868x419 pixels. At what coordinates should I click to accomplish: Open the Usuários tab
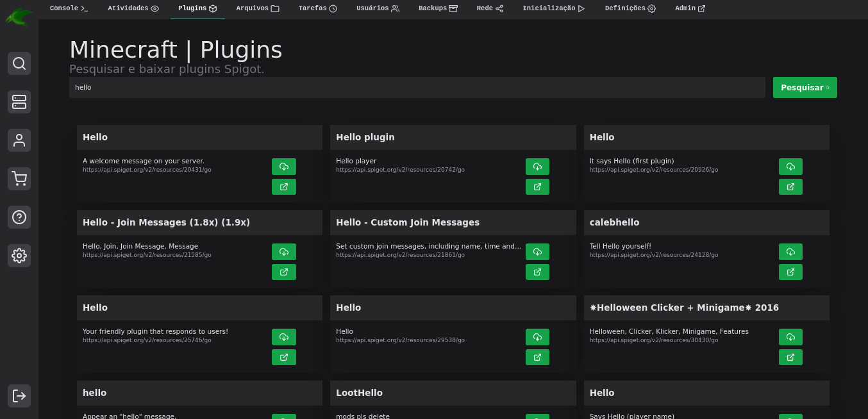[x=378, y=9]
